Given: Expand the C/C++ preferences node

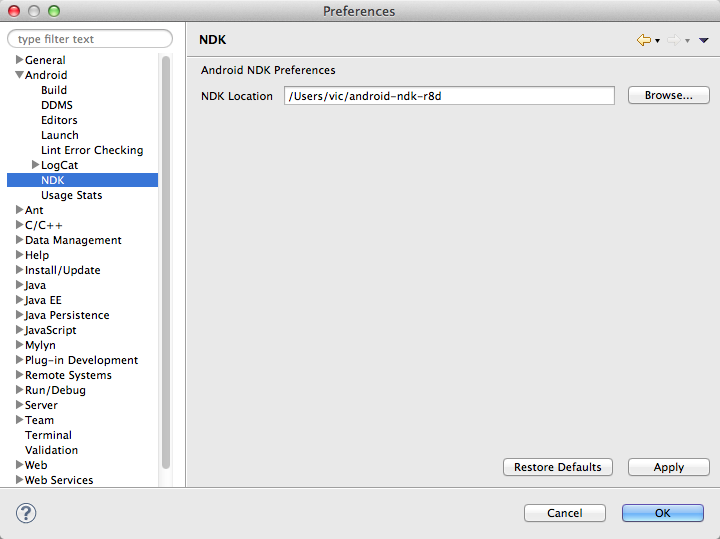Looking at the screenshot, I should [19, 225].
